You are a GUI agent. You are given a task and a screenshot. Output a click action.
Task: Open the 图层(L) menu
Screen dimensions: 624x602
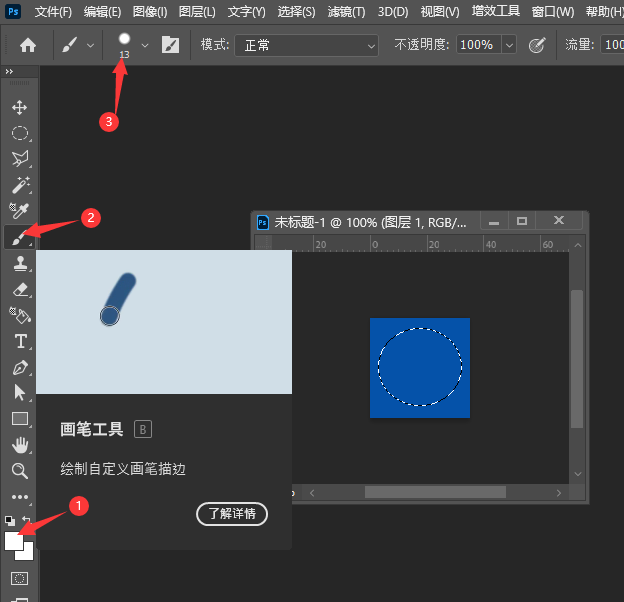tap(197, 12)
